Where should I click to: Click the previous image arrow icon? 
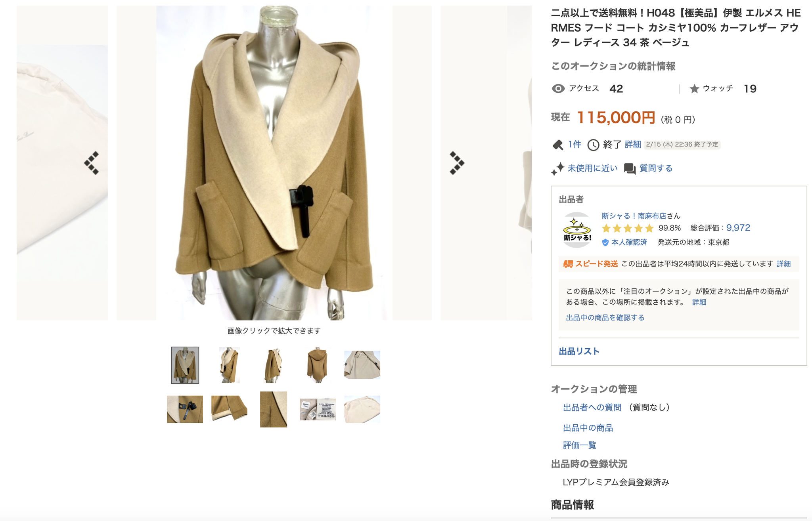(92, 163)
